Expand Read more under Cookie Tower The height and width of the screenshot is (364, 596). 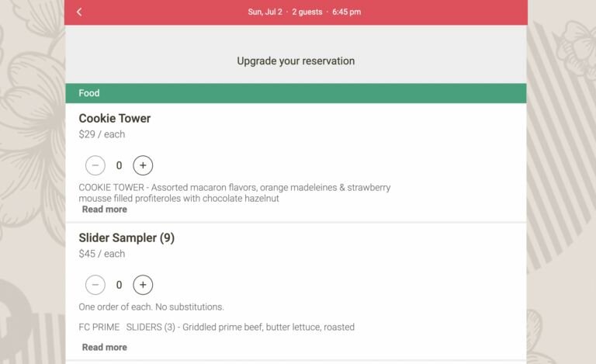(x=104, y=210)
